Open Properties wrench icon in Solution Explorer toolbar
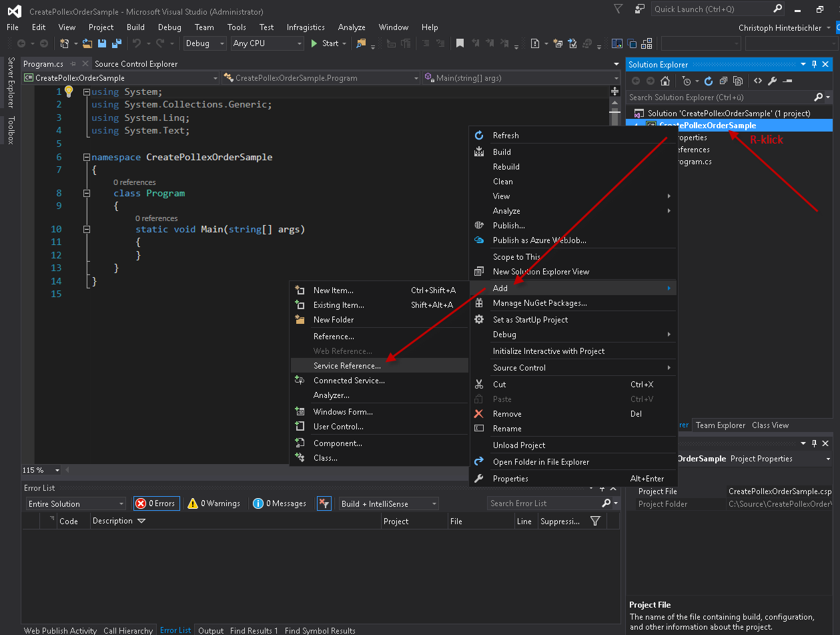Image resolution: width=840 pixels, height=635 pixels. 772,81
